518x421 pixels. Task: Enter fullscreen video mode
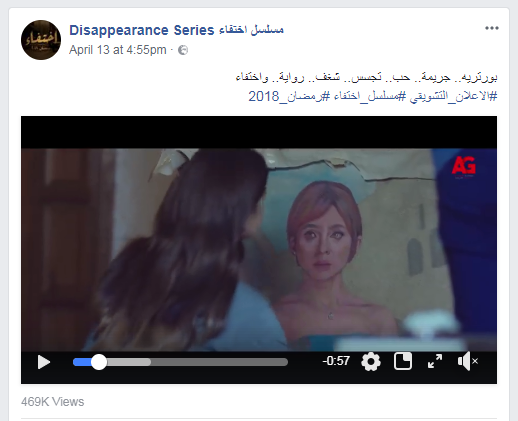tap(435, 361)
